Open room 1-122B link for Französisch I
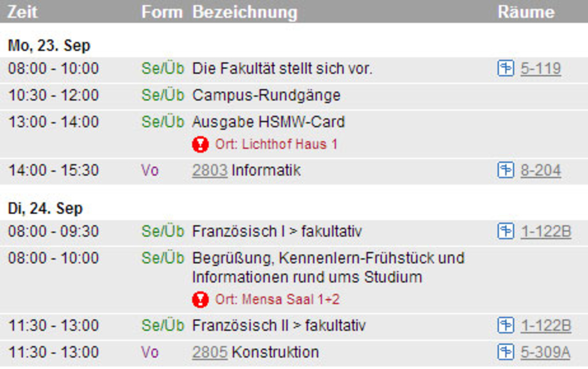 pos(546,231)
